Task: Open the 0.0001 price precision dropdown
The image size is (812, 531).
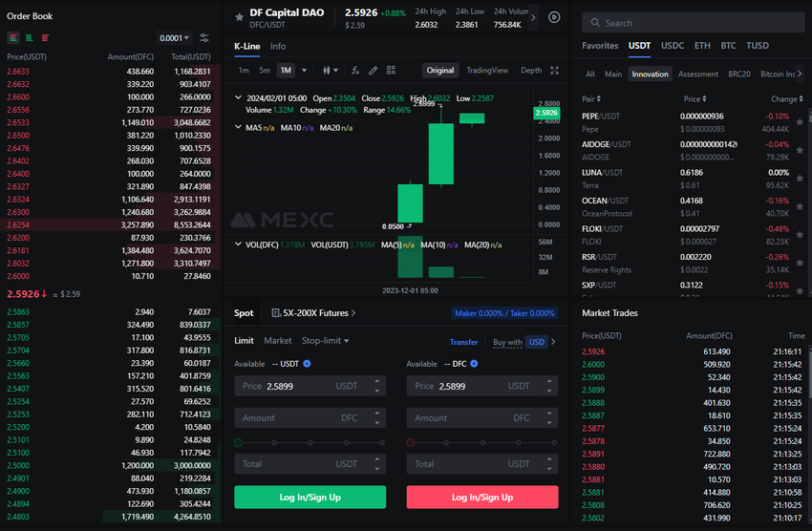Action: (174, 38)
